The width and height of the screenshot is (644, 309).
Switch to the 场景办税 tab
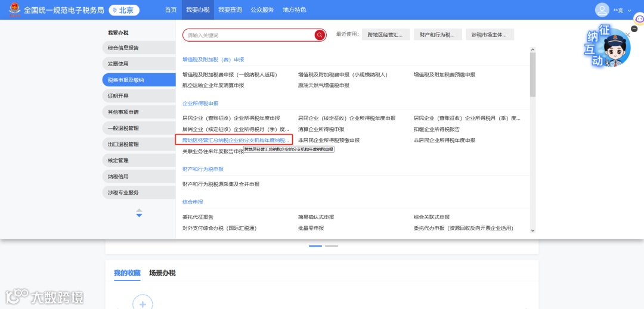click(x=162, y=273)
